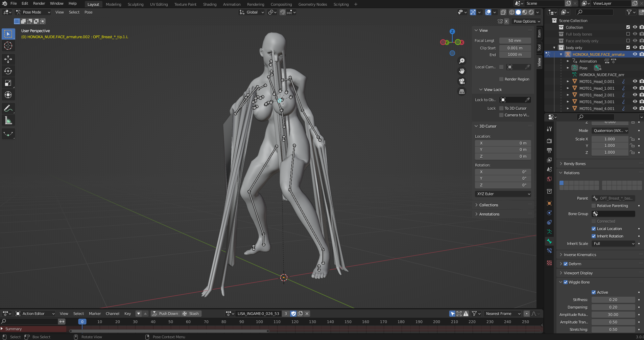Click the Push Down button
Image resolution: width=644 pixels, height=340 pixels.
(x=165, y=314)
